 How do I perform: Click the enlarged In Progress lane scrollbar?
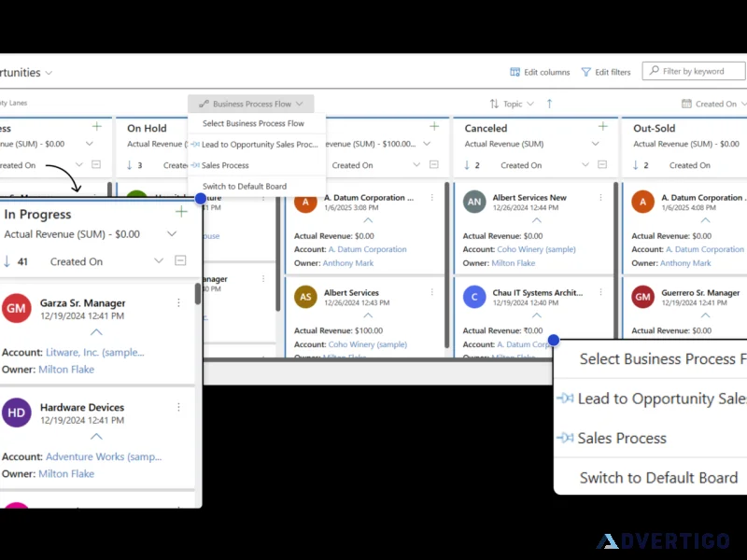click(198, 294)
